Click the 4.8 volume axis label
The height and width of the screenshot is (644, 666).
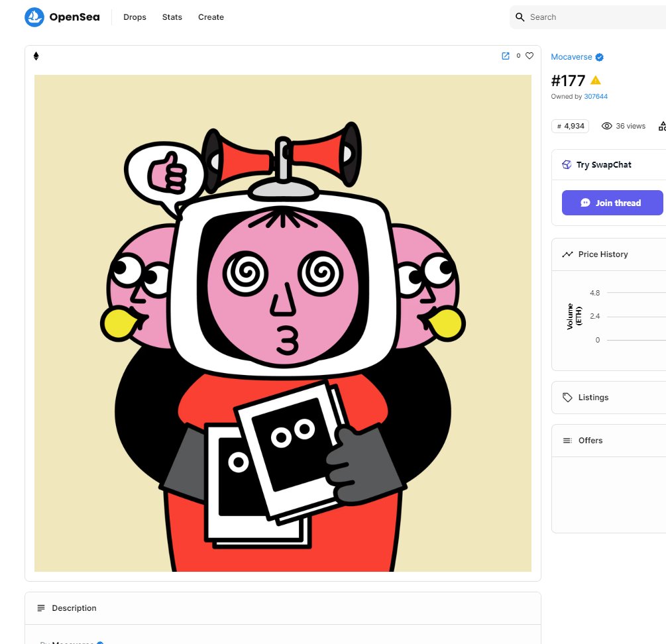coord(594,293)
